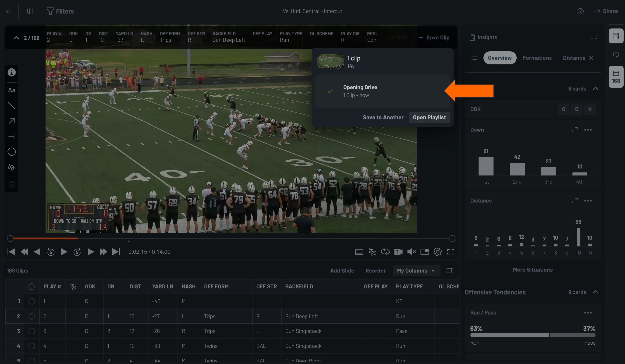
Task: Toggle the K filter under ODK
Action: click(x=590, y=109)
